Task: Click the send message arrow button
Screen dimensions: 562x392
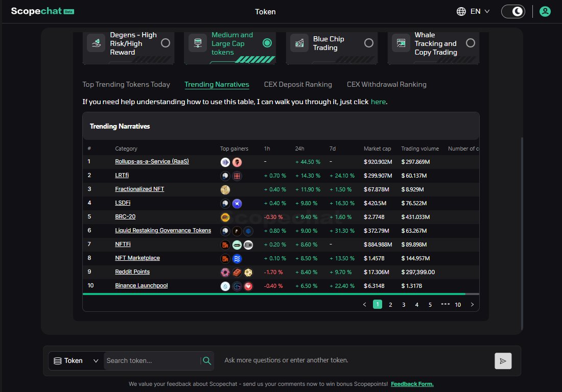Action: pos(503,361)
